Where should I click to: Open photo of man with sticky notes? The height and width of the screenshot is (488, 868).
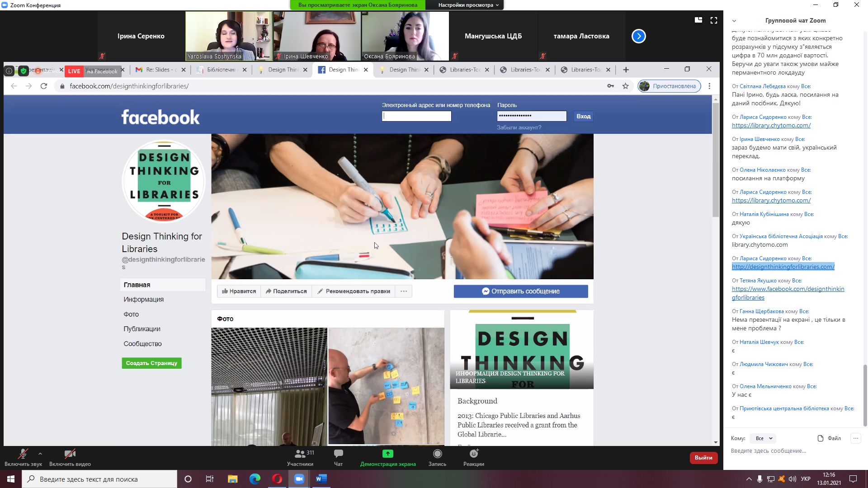click(x=386, y=386)
